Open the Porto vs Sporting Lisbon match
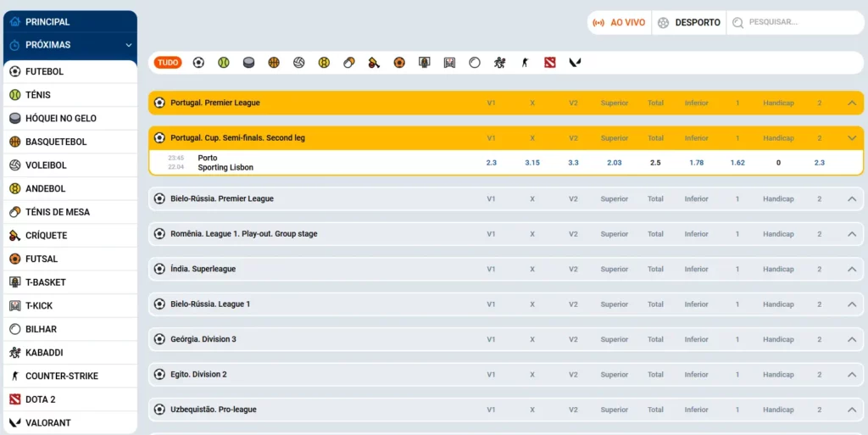Viewport: 868px width, 435px height. tap(225, 163)
